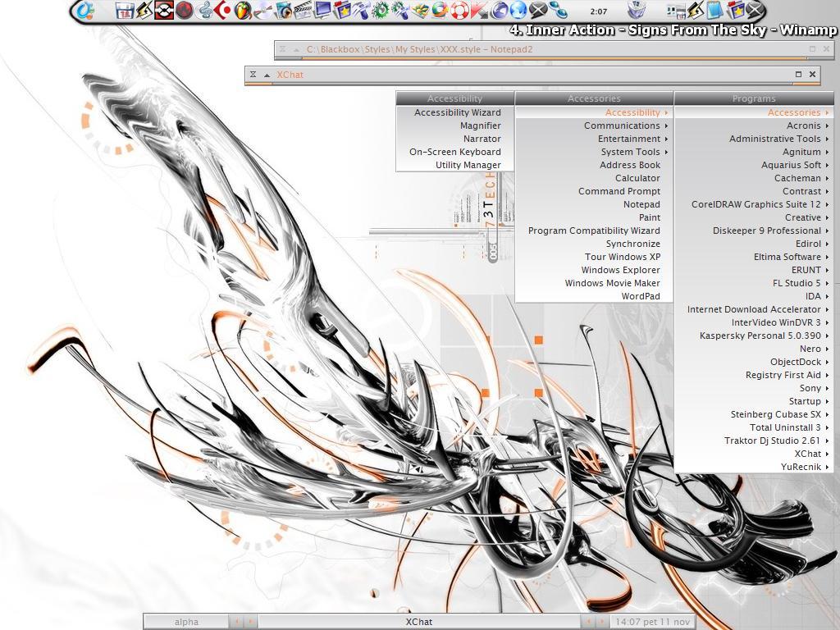
Task: Click the hourglass icon on XChat titlebar
Action: coord(253,75)
